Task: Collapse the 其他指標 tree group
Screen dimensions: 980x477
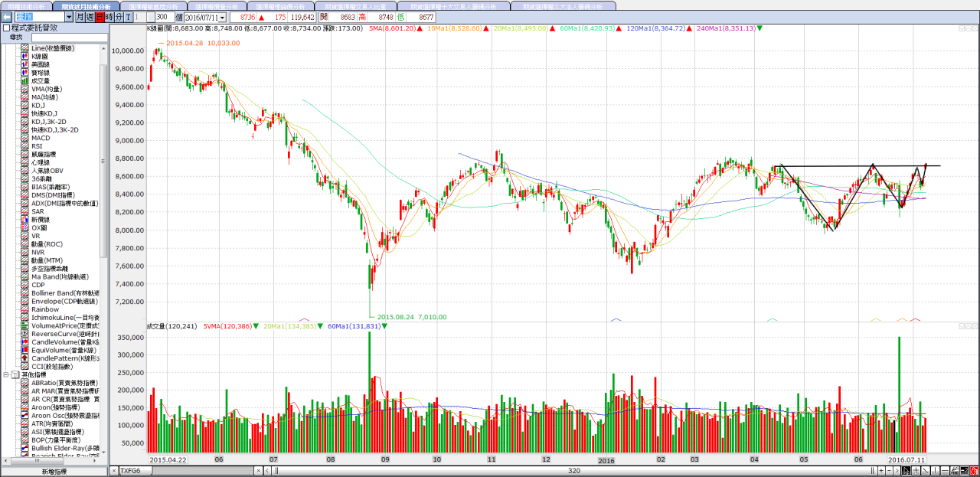Action: 6,375
